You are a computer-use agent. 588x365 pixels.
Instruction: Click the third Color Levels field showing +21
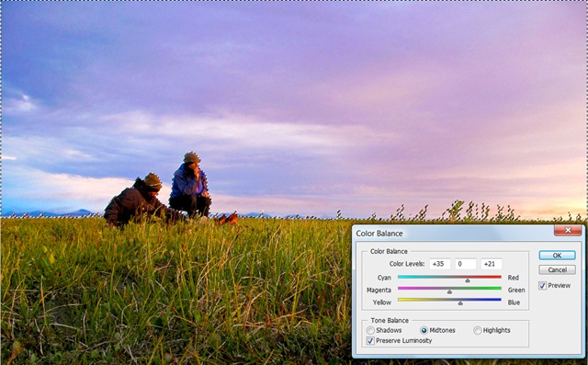coord(492,264)
